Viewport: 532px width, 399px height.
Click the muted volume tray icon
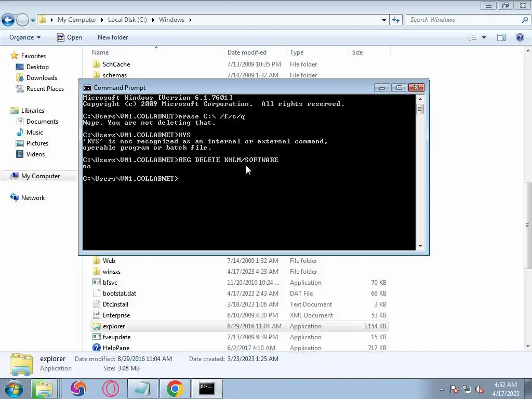click(x=480, y=389)
